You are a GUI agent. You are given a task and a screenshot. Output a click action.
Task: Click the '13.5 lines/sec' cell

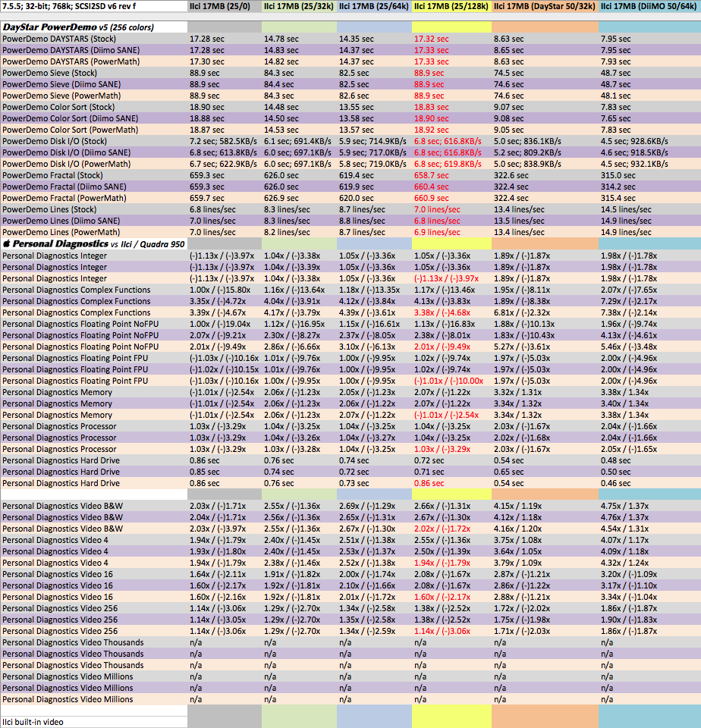tap(520, 221)
